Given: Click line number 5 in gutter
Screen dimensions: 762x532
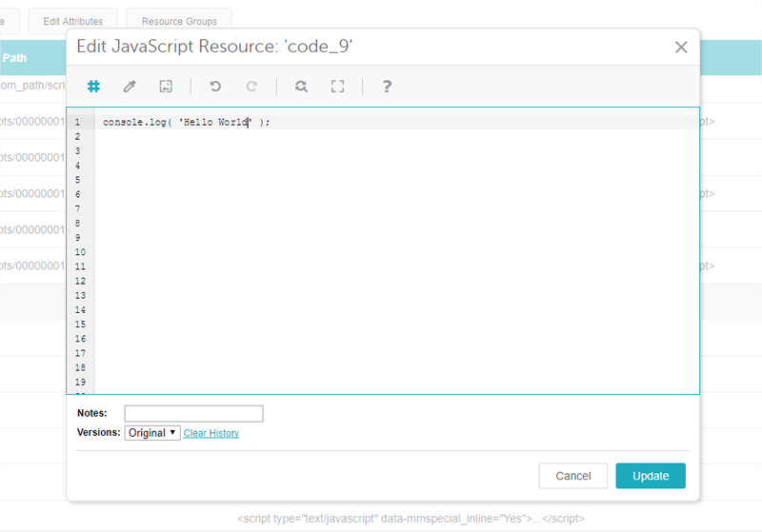Looking at the screenshot, I should pyautogui.click(x=78, y=180).
